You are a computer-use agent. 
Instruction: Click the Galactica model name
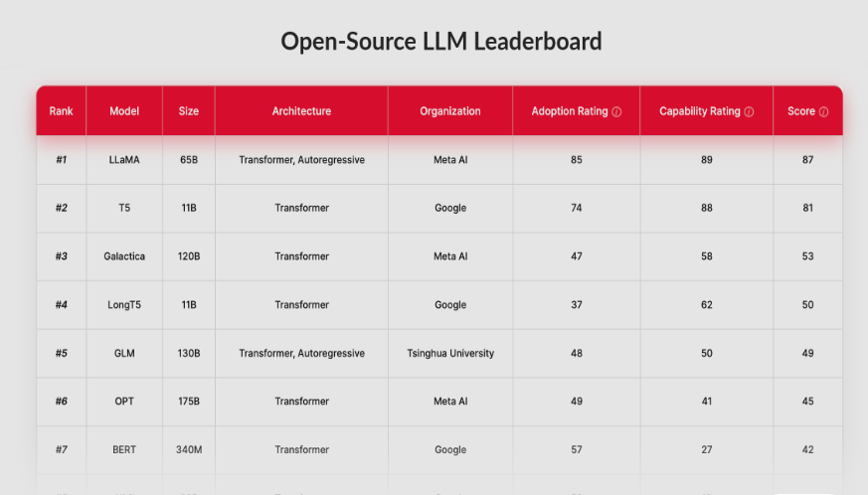tap(124, 256)
